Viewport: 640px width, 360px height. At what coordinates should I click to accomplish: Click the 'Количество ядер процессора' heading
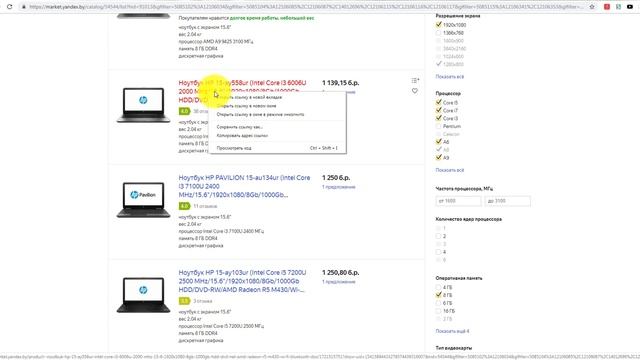[x=469, y=219]
